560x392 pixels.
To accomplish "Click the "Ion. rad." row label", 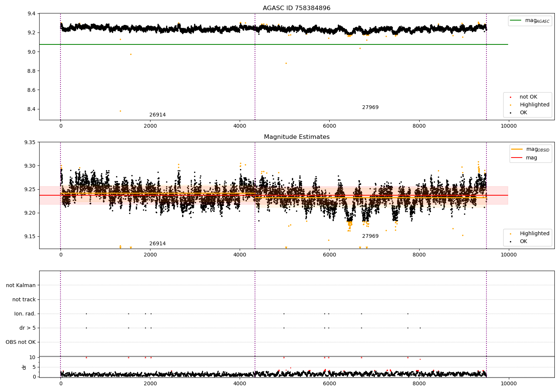I will click(25, 314).
